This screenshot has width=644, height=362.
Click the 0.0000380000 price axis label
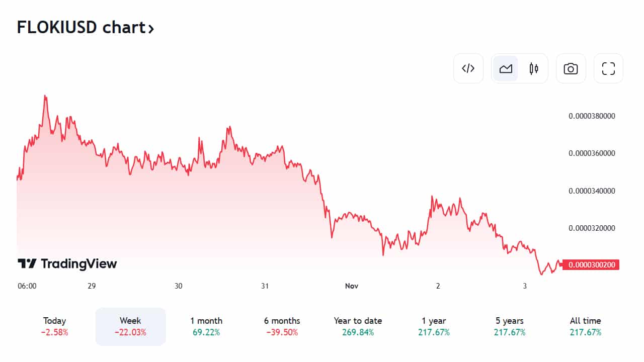592,116
